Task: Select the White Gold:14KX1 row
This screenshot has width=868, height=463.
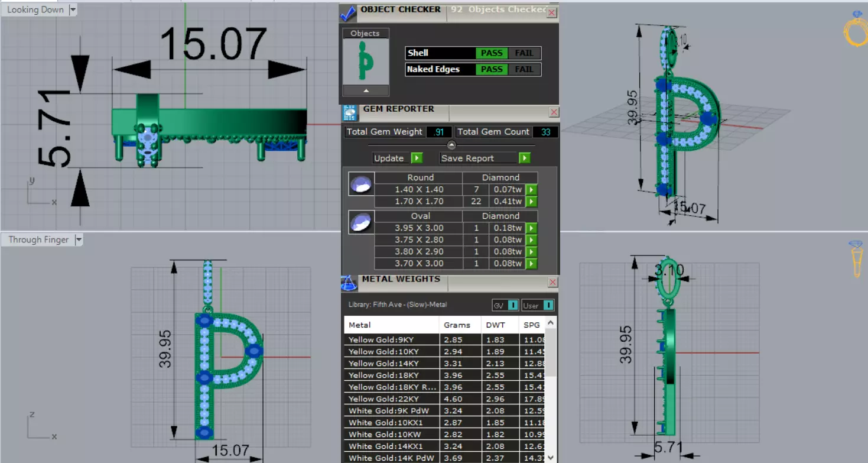Action: tap(446, 446)
